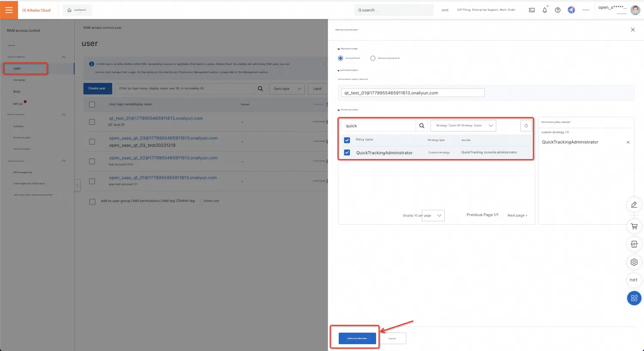Open the Label filter dropdown
The height and width of the screenshot is (351, 644).
pos(318,89)
